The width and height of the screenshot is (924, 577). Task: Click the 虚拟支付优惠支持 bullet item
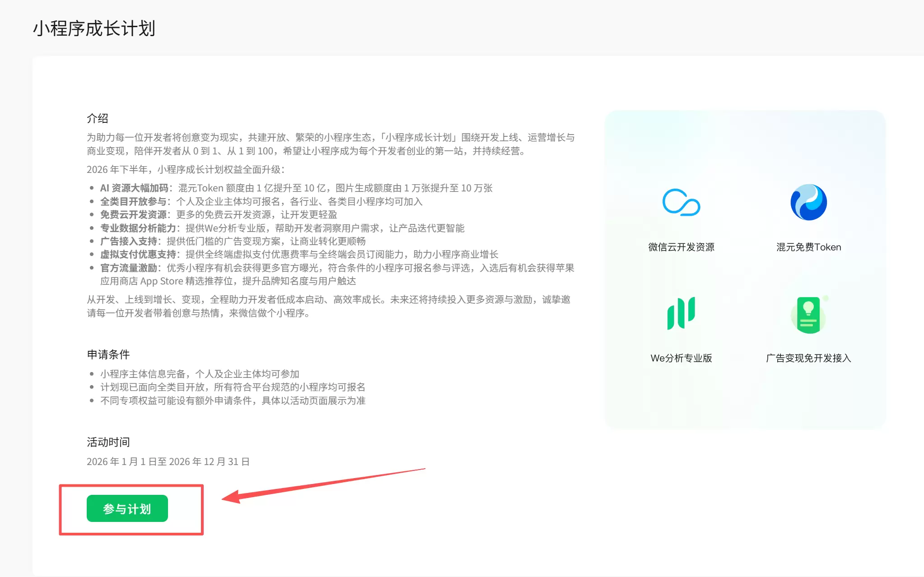pyautogui.click(x=299, y=254)
